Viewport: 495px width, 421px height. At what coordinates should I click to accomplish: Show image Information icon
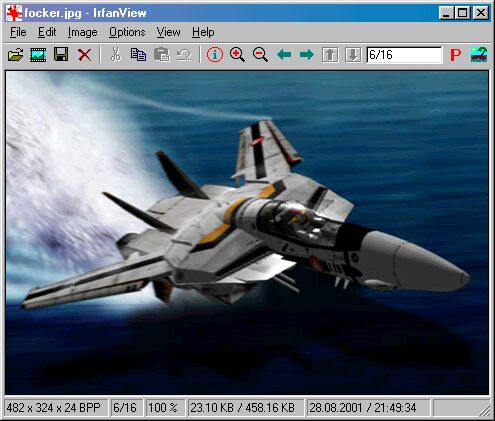tap(215, 55)
